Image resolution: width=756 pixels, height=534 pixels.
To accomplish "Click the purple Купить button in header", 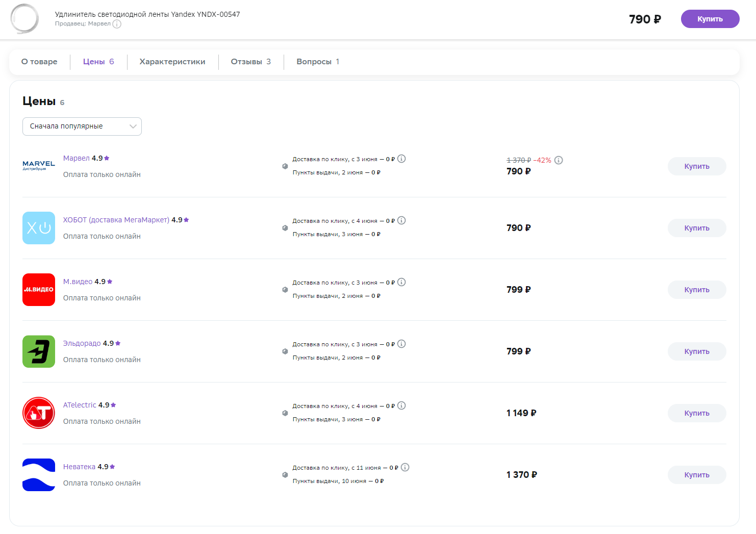I will (710, 19).
